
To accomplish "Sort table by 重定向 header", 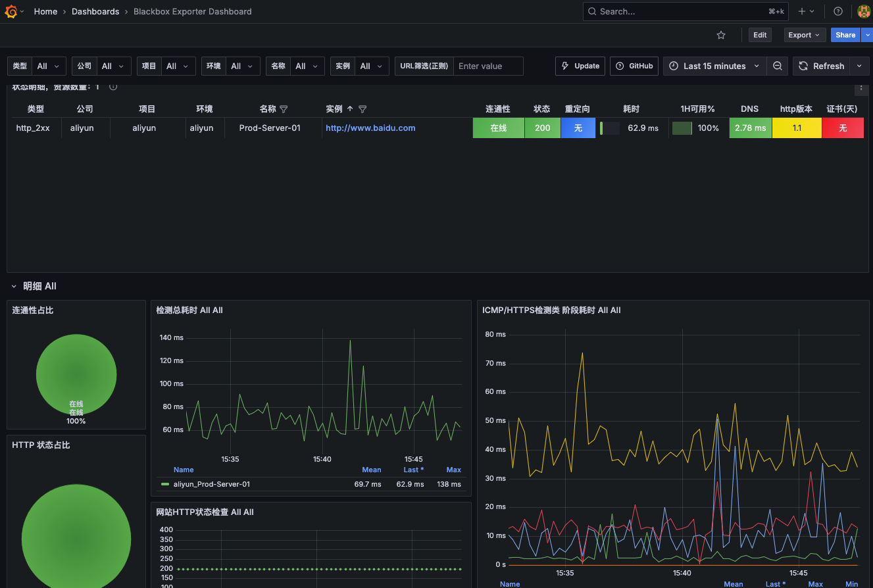I will click(x=578, y=109).
